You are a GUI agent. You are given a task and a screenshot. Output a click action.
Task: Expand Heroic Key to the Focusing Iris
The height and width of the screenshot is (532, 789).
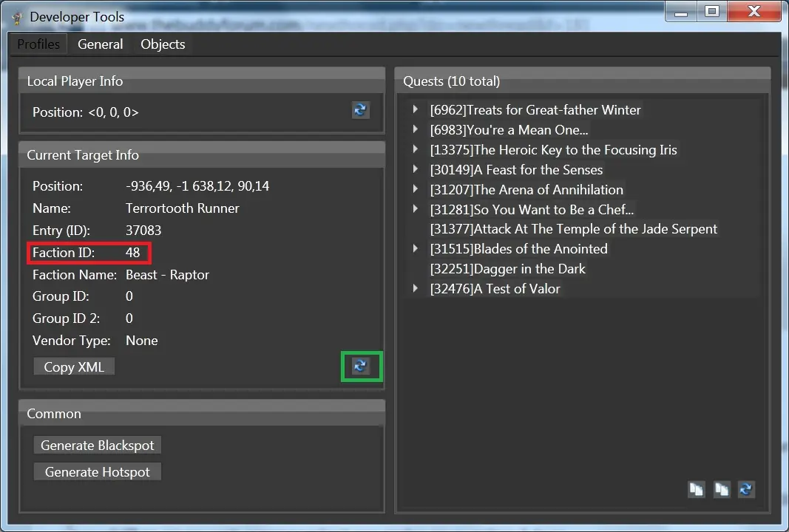[416, 150]
